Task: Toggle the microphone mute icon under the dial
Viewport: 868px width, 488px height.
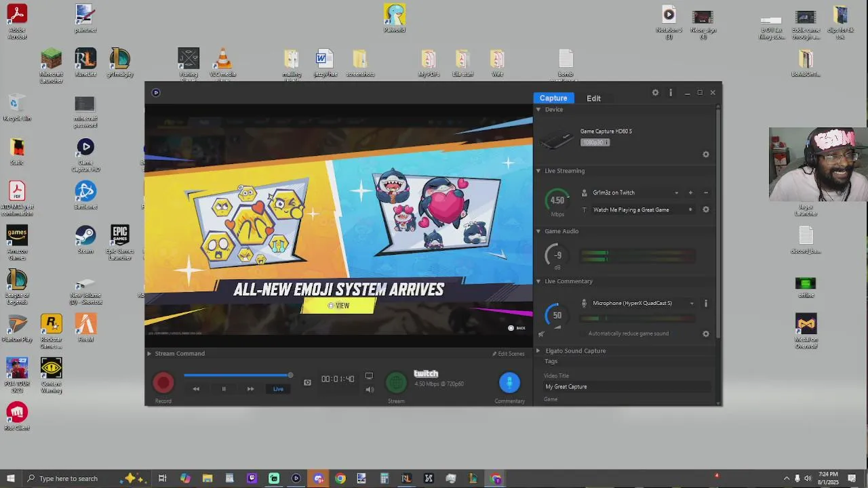Action: point(541,333)
